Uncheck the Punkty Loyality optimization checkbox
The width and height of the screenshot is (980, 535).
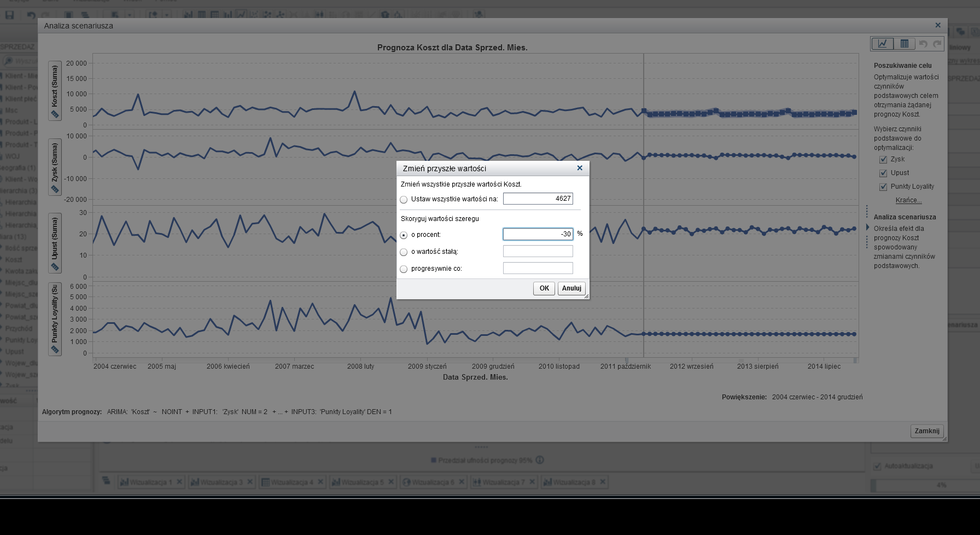tap(883, 187)
